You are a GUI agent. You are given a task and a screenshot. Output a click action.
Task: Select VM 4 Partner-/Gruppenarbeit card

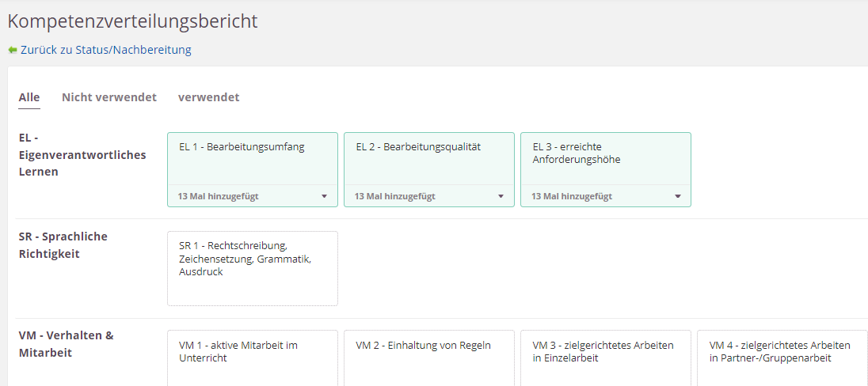pos(782,357)
